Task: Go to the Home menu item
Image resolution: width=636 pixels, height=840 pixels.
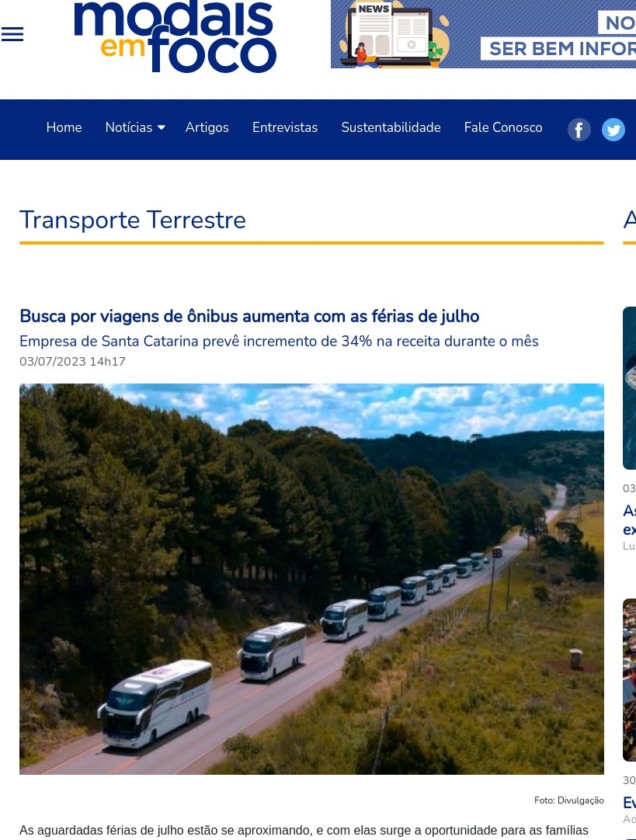Action: pos(64,127)
